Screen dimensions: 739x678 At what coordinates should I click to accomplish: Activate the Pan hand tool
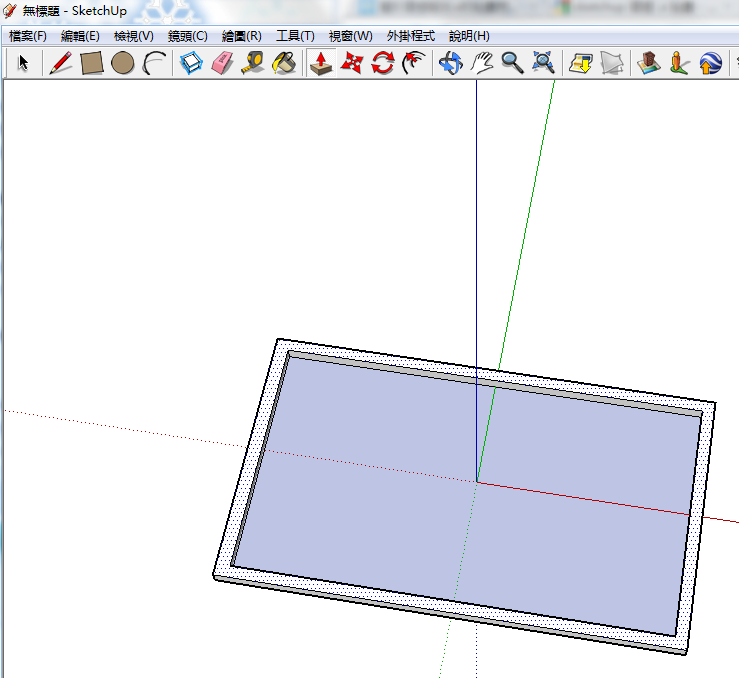(482, 63)
